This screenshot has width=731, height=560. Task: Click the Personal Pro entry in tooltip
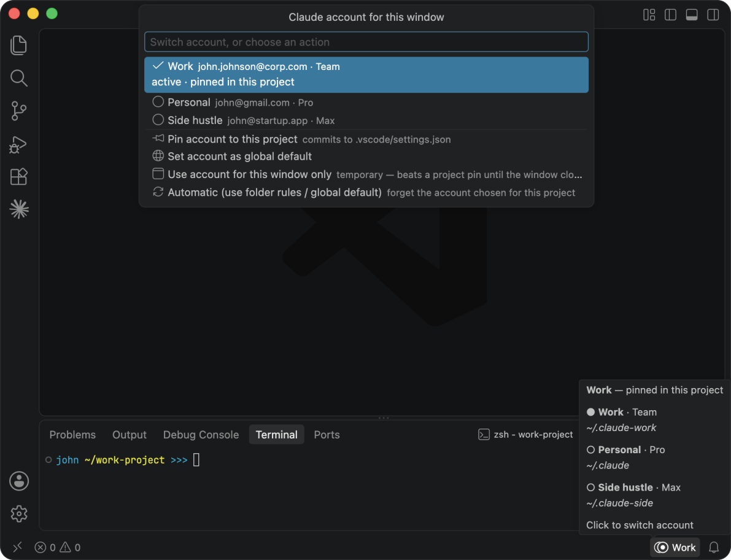coord(625,450)
